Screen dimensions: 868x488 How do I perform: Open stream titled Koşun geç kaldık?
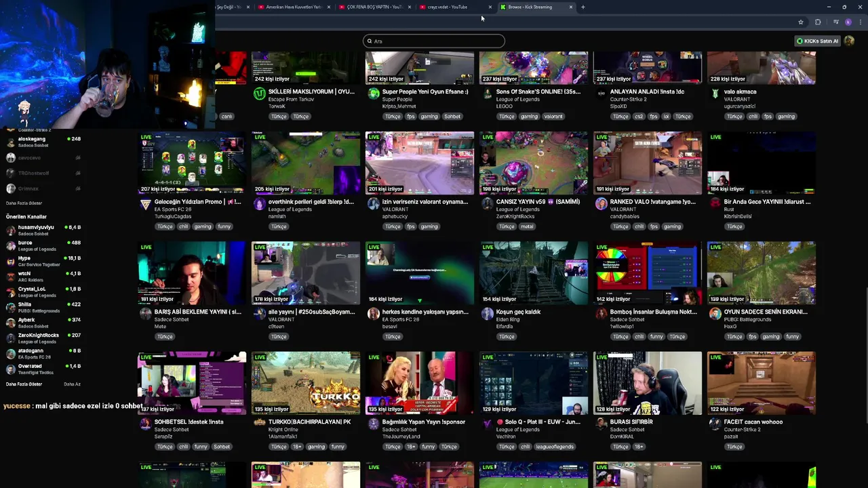518,312
